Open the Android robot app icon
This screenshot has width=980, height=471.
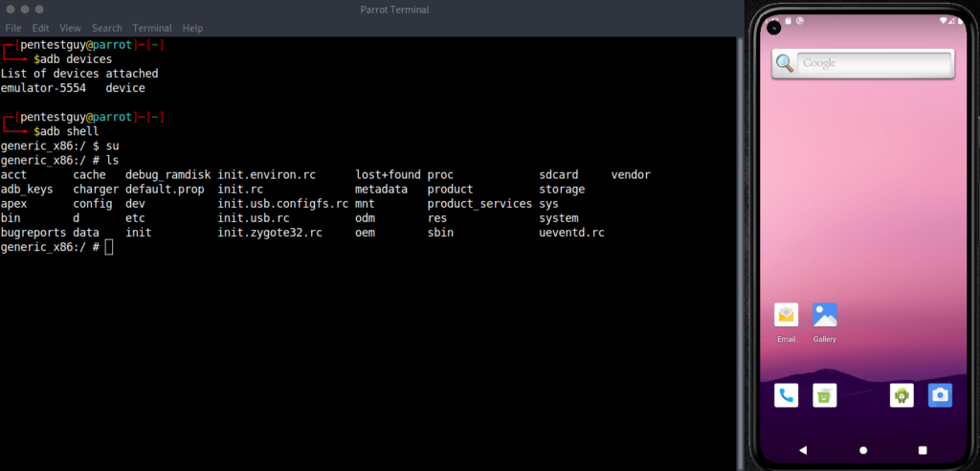pyautogui.click(x=902, y=395)
